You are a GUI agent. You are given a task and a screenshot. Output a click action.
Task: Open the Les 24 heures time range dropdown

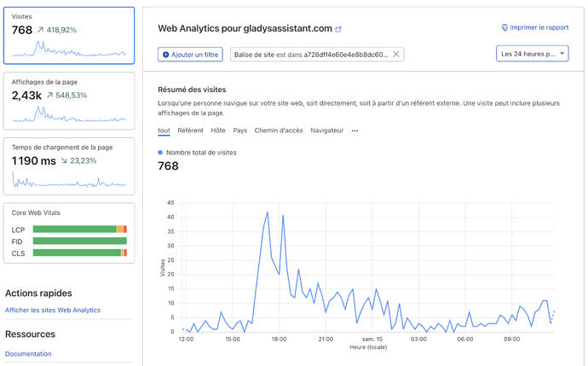pos(532,54)
